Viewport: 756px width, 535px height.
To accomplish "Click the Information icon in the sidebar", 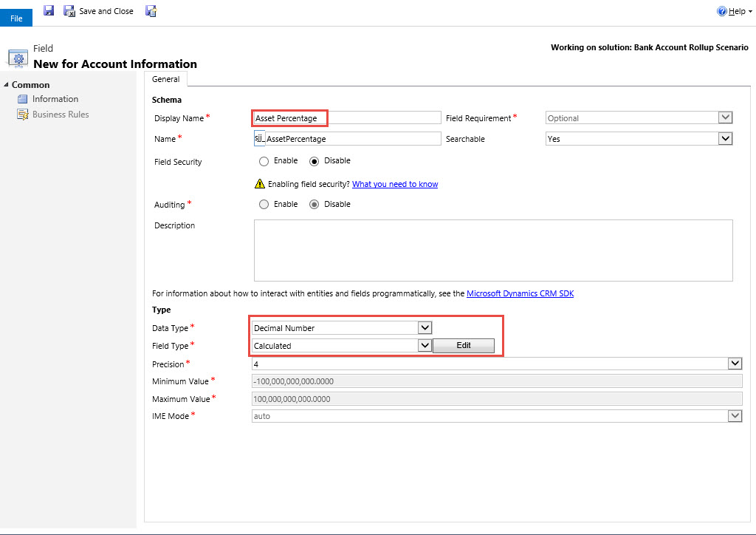I will pyautogui.click(x=22, y=99).
